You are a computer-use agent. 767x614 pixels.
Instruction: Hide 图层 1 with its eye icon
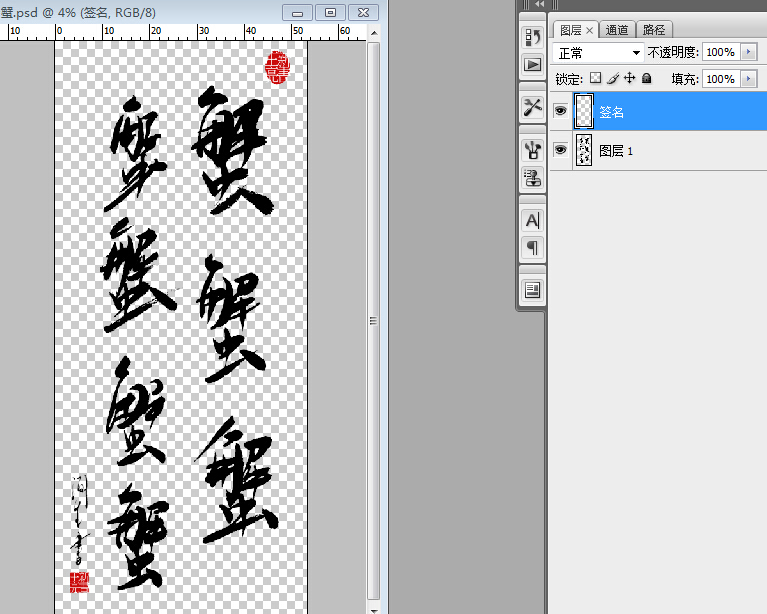click(x=560, y=150)
